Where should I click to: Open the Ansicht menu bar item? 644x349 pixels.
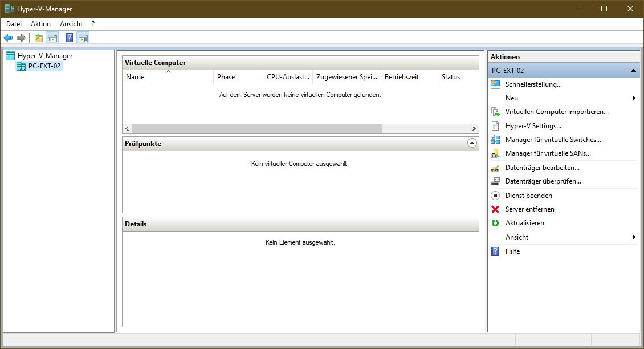pos(71,23)
